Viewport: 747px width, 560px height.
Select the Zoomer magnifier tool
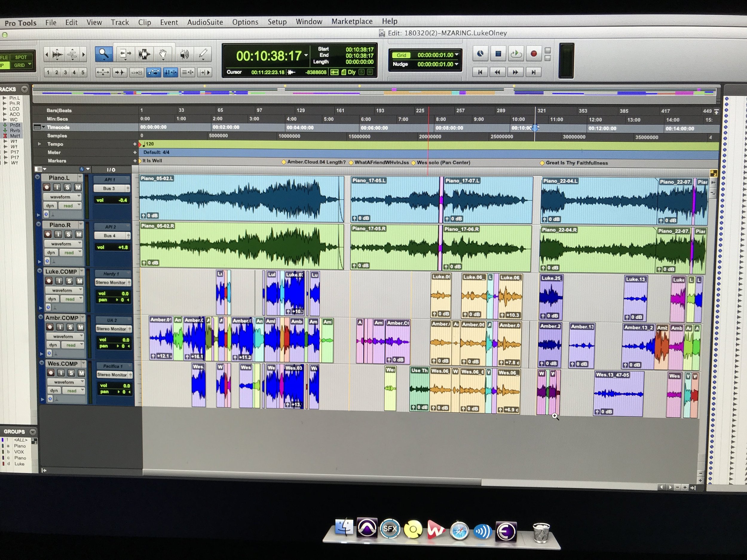[104, 54]
